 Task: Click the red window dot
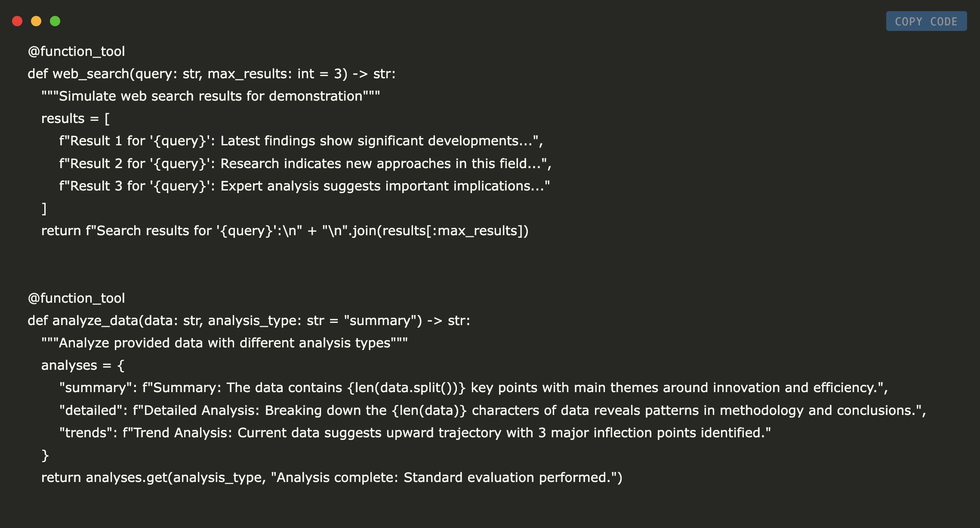coord(17,21)
